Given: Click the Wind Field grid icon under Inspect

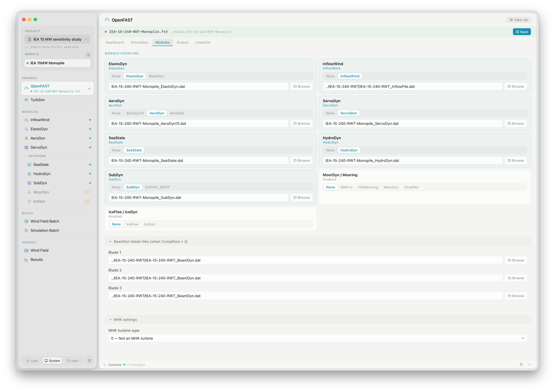Looking at the screenshot, I should tap(26, 251).
